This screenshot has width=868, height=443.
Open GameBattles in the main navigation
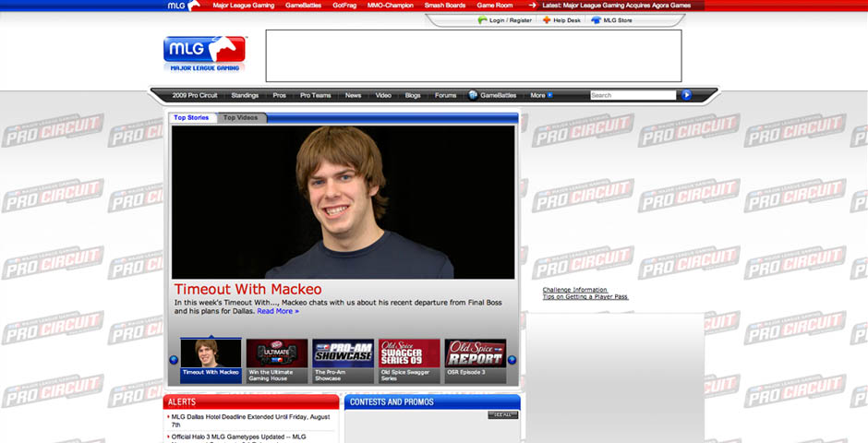point(499,95)
